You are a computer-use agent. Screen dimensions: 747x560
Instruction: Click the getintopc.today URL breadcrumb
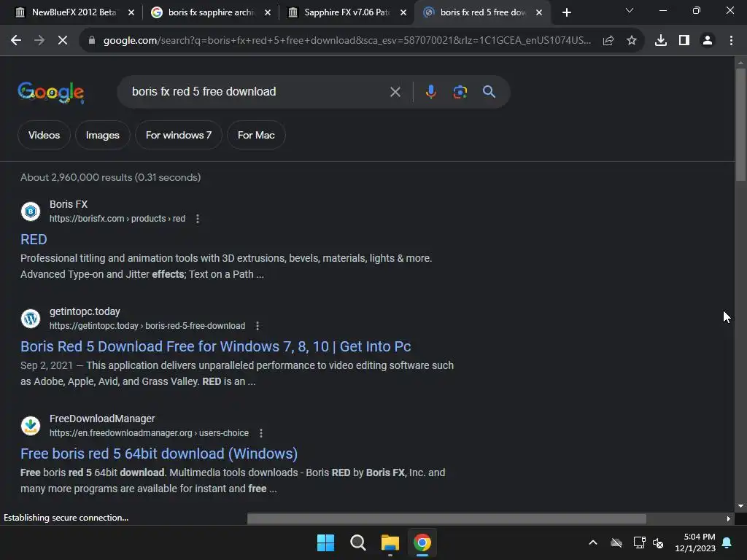coord(147,326)
